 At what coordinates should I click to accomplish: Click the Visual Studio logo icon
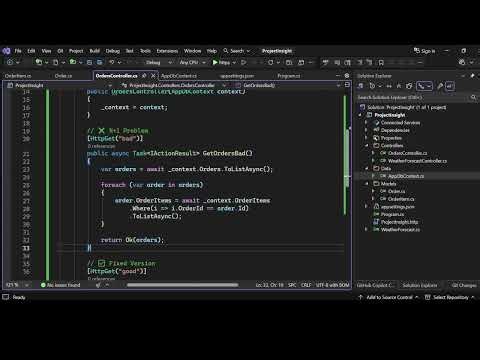point(6,51)
